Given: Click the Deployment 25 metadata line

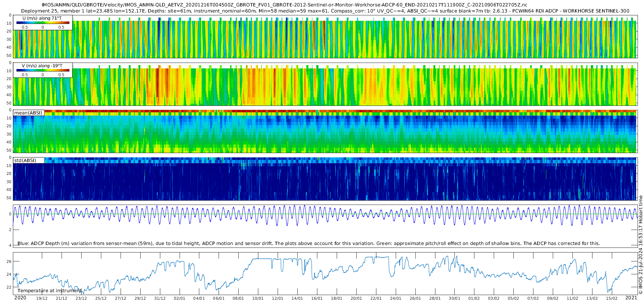Looking at the screenshot, I should pyautogui.click(x=325, y=11).
